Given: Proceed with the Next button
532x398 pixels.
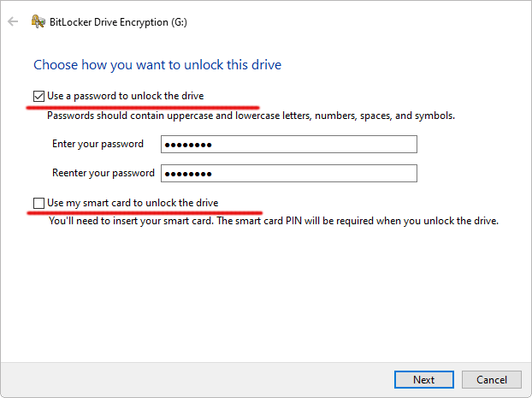Looking at the screenshot, I should [423, 379].
